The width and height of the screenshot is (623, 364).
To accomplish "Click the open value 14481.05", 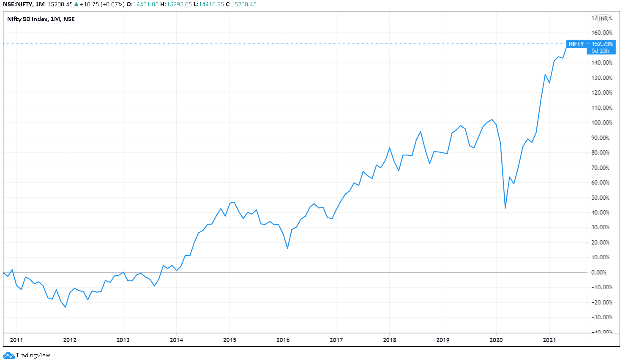I will pyautogui.click(x=146, y=4).
